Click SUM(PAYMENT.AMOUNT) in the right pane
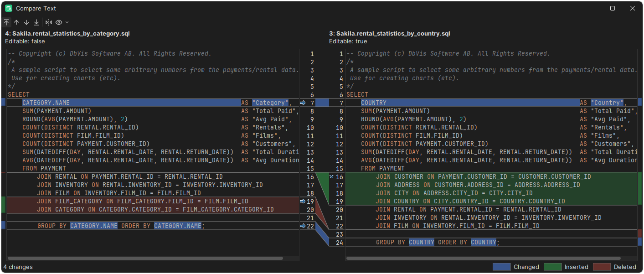 tap(396, 111)
